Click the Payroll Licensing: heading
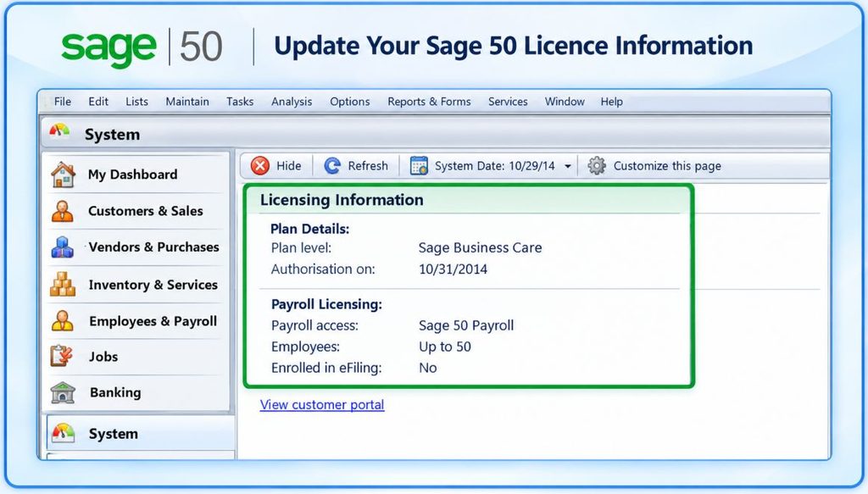This screenshot has height=494, width=868. [x=326, y=305]
